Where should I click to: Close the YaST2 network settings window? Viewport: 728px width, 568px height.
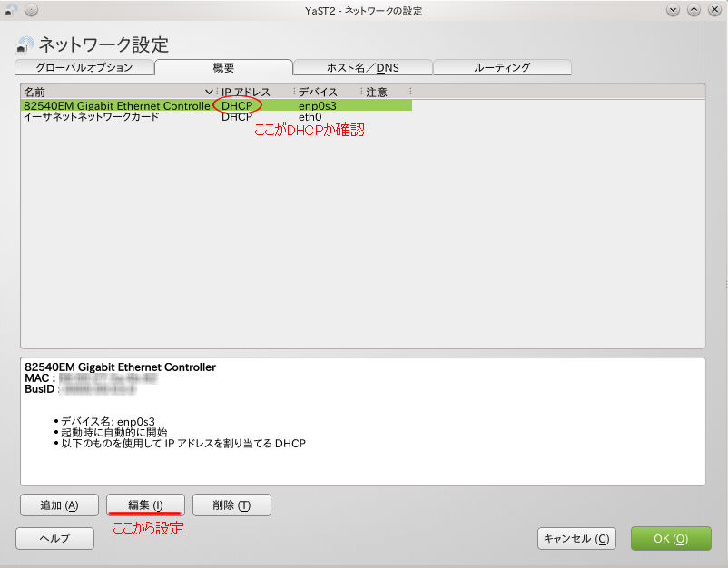point(714,10)
